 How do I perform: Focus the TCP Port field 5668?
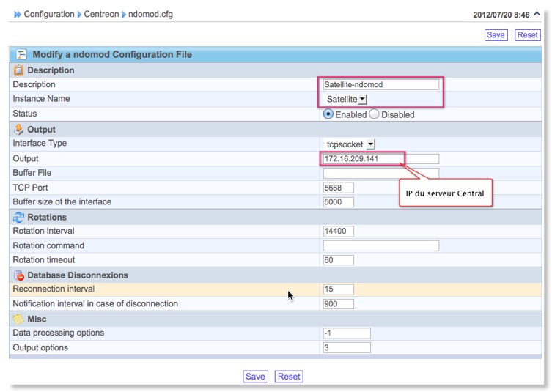[x=339, y=188]
